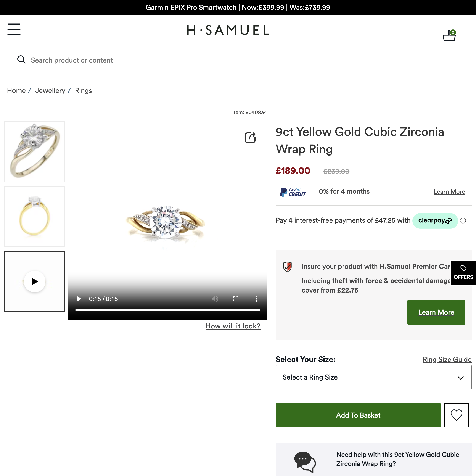Viewport: 476px width, 476px height.
Task: Click the video progress bar
Action: 167,310
